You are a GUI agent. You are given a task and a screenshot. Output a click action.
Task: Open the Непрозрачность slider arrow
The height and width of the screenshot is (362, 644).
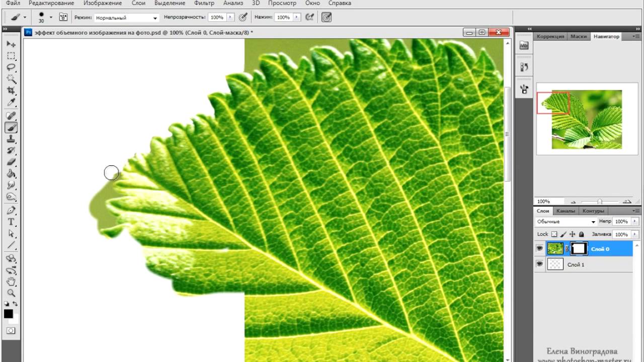point(230,17)
